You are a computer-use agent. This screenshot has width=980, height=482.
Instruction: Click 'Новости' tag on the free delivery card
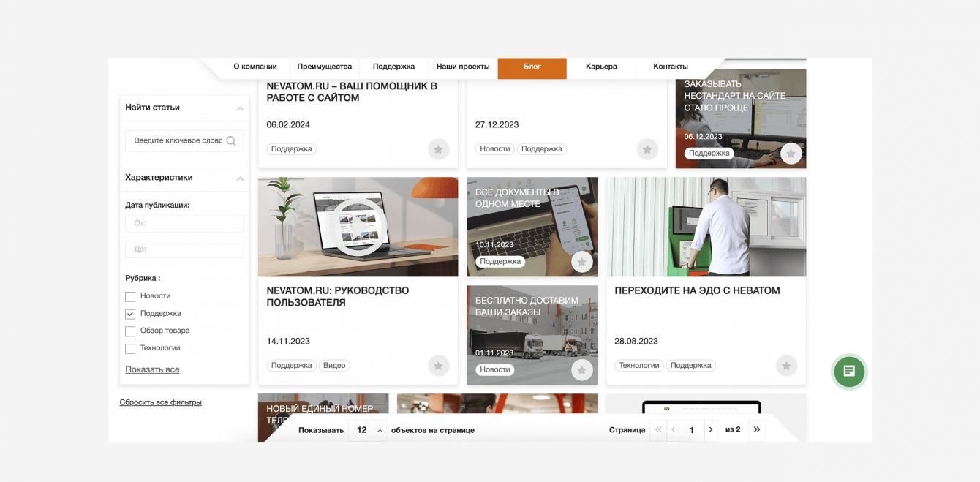[495, 370]
